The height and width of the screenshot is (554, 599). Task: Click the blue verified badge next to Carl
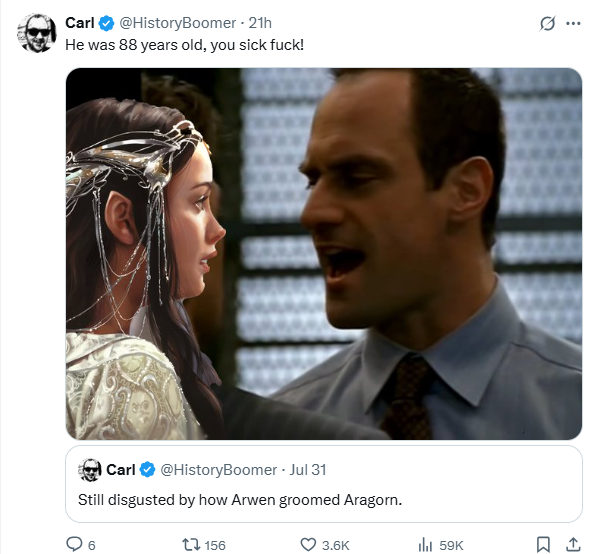[107, 23]
